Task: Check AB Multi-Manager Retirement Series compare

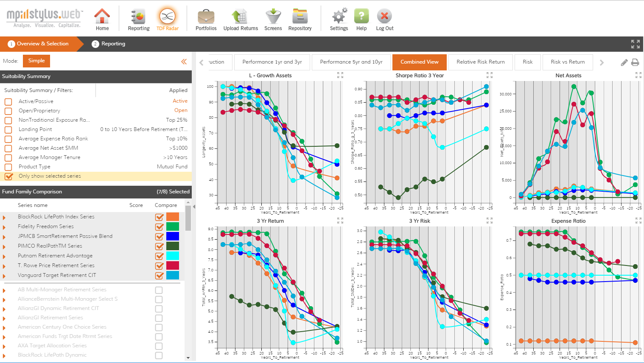Action: [x=159, y=290]
